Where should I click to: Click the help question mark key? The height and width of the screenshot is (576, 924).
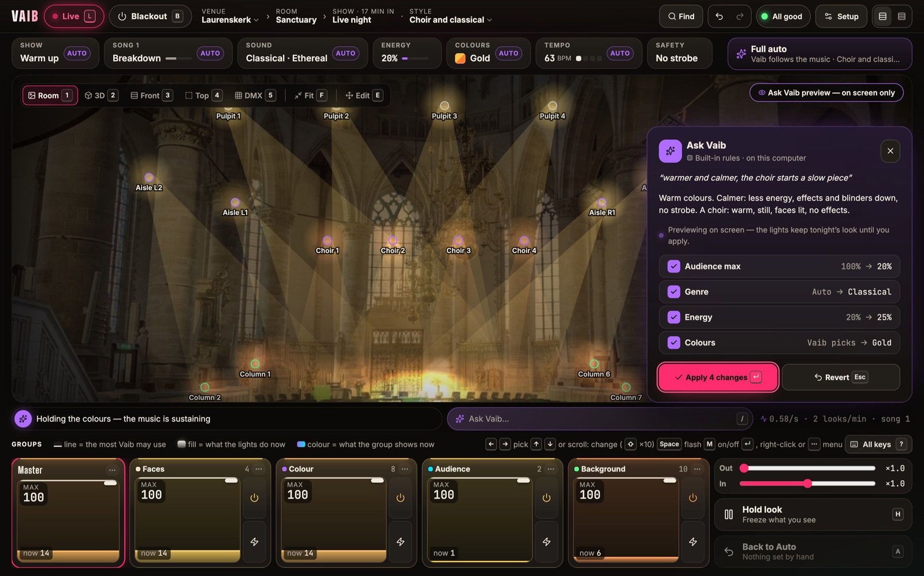[x=901, y=444]
